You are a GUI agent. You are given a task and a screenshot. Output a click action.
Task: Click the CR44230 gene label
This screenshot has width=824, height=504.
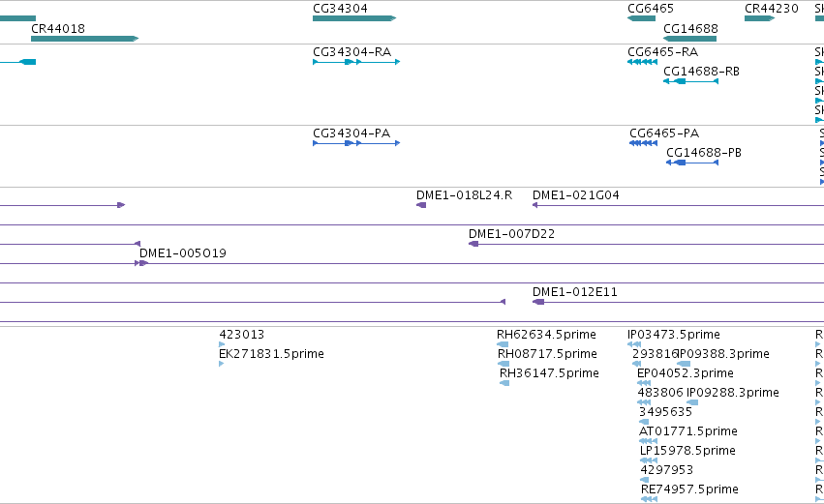[x=771, y=9]
